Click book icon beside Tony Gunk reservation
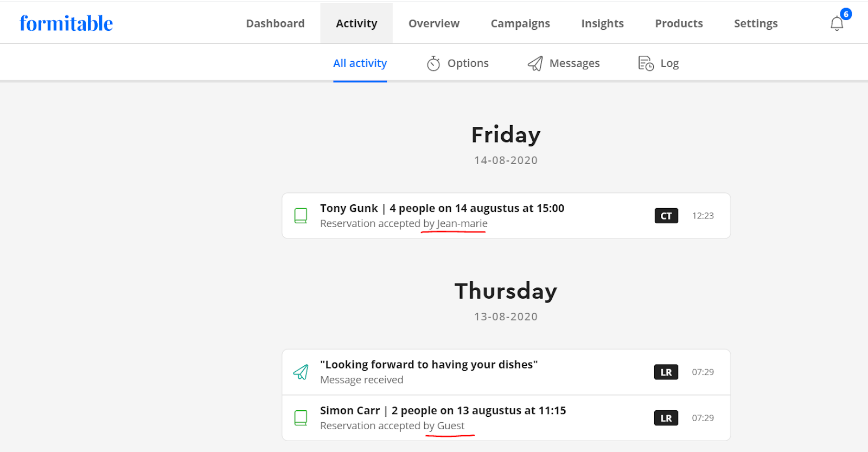The image size is (868, 452). pos(301,216)
